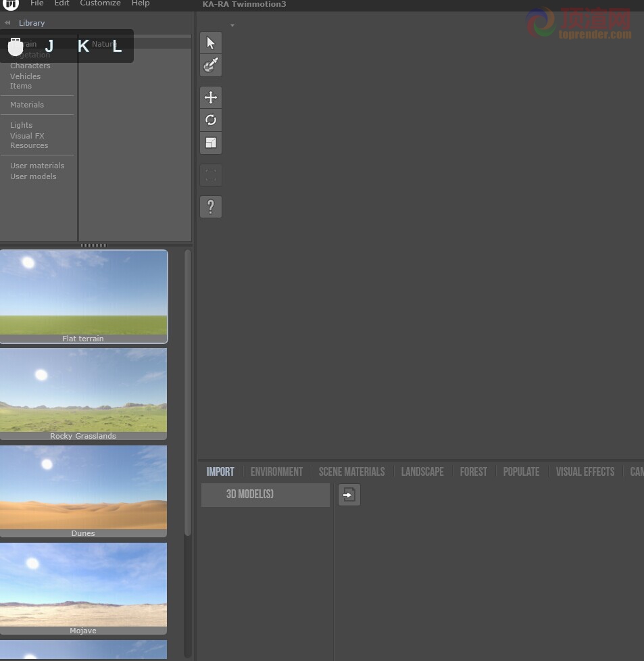
Task: Open the File menu
Action: pos(36,3)
